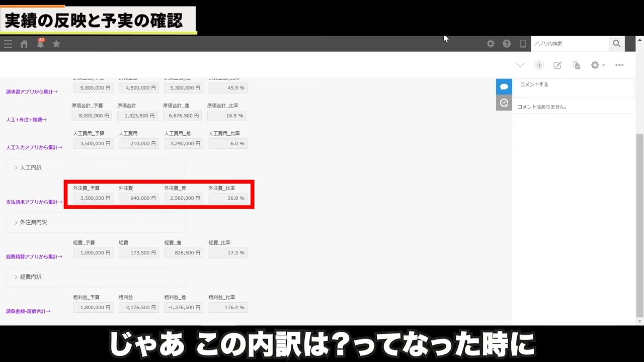
Task: Open the hamburger main menu
Action: (x=8, y=44)
